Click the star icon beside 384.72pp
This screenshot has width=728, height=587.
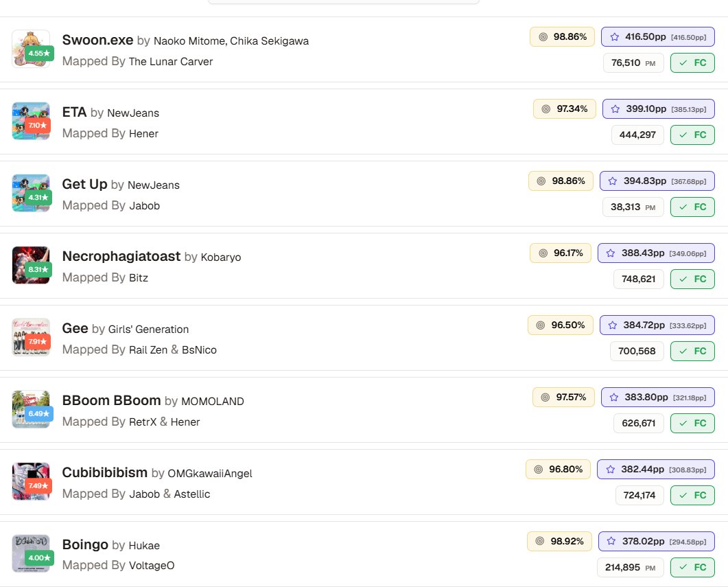click(x=613, y=325)
